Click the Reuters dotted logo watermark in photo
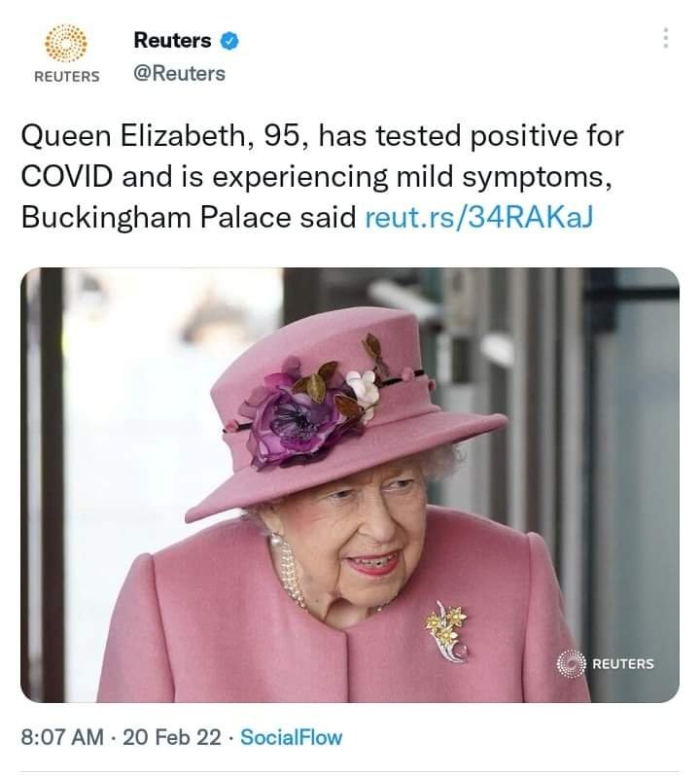 [x=571, y=663]
